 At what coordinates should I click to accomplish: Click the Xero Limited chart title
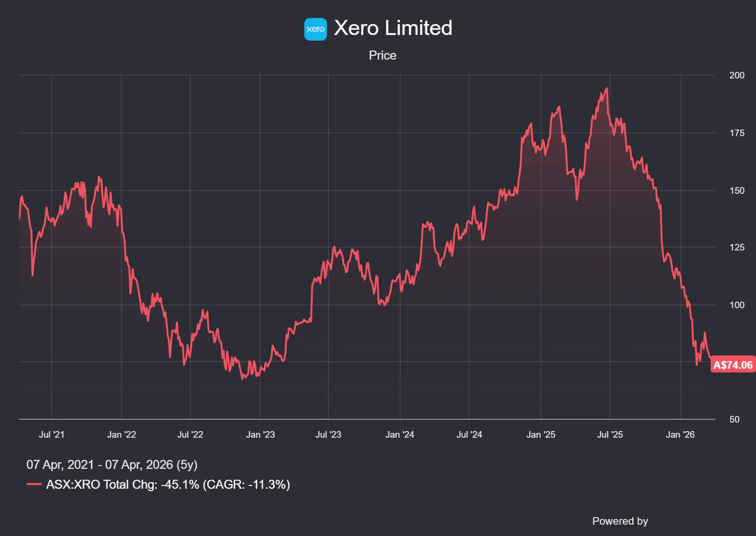tap(393, 28)
